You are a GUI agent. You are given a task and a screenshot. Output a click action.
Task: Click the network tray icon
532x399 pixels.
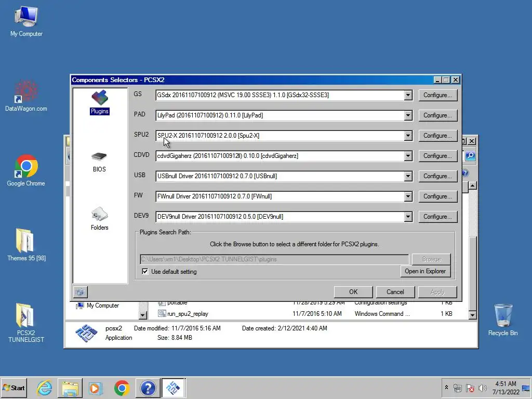click(457, 388)
